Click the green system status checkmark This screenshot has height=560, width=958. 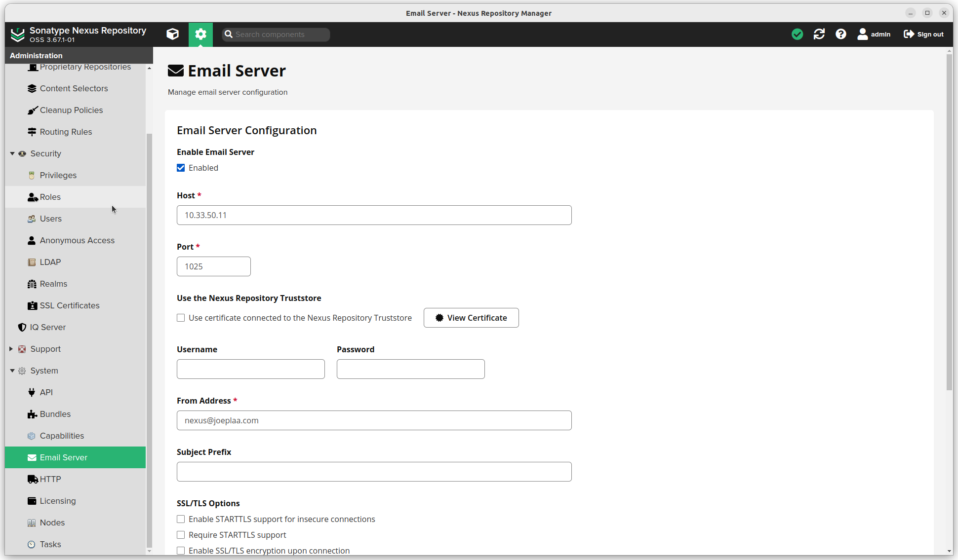pyautogui.click(x=797, y=34)
